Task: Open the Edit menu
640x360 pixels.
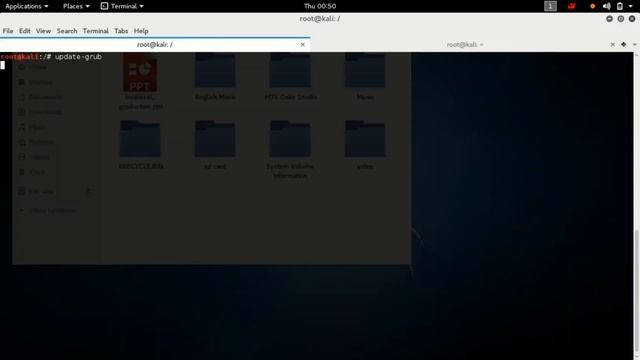Action: click(x=24, y=31)
